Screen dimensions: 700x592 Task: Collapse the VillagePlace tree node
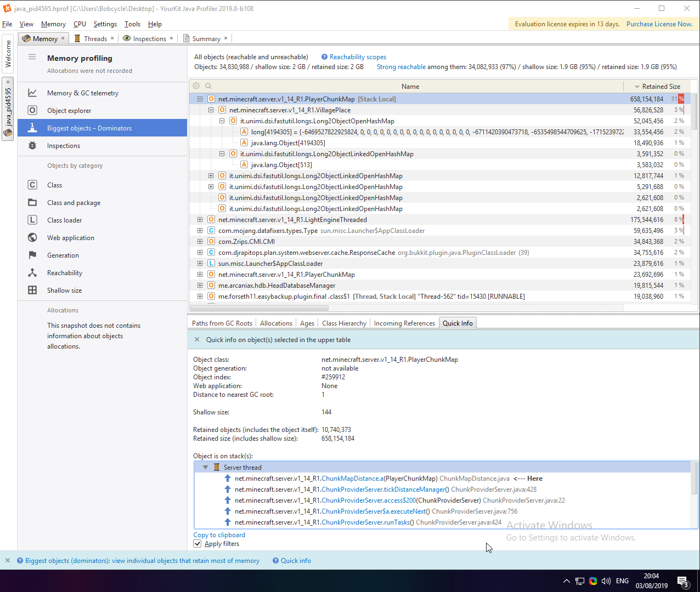[x=211, y=110]
